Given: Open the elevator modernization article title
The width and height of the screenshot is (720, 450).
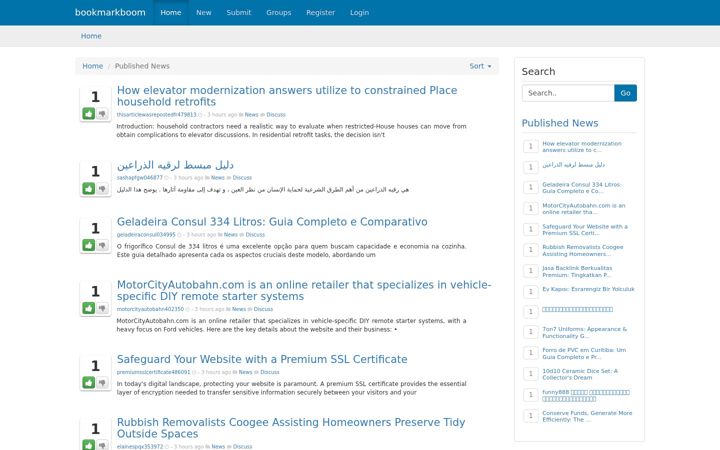Looking at the screenshot, I should 287,96.
